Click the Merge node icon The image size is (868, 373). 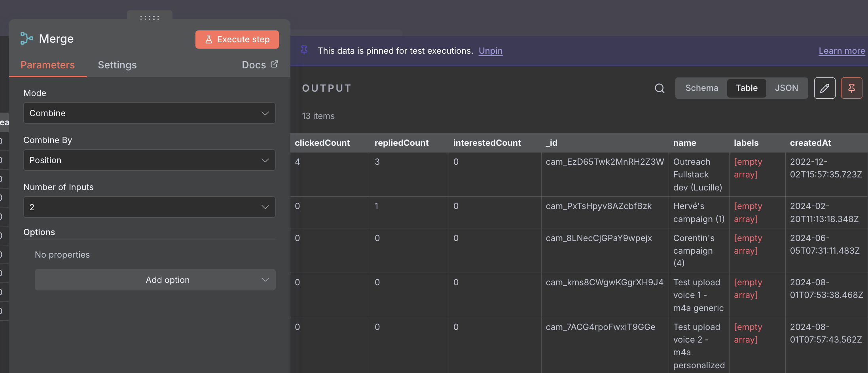click(x=26, y=38)
